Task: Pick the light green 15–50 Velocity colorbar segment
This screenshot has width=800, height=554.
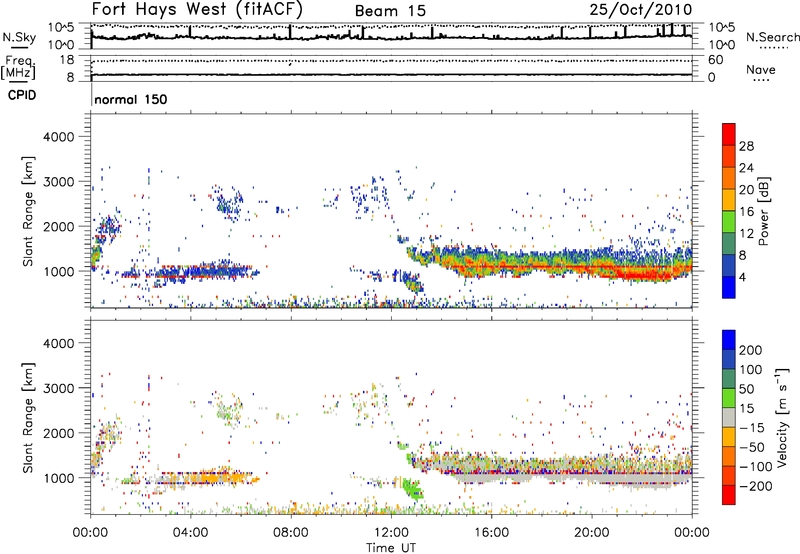Action: coord(729,398)
